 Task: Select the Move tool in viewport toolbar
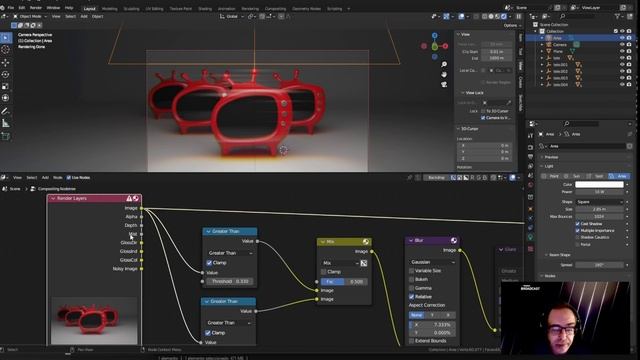(x=6, y=62)
